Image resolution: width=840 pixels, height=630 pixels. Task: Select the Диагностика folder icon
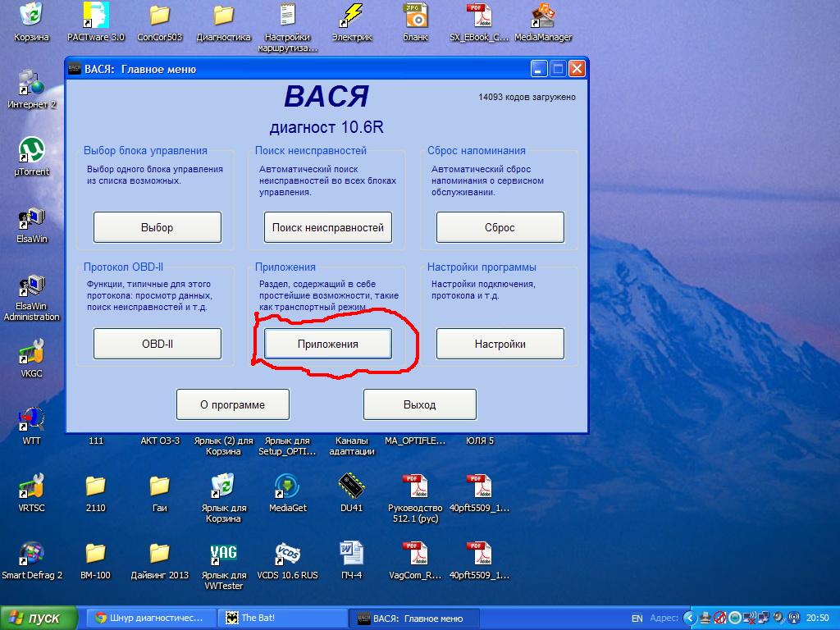click(x=223, y=15)
